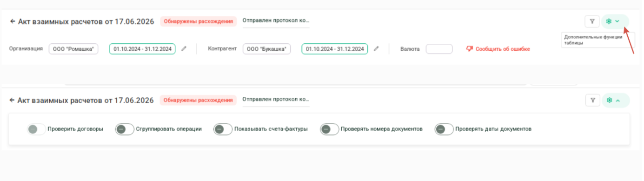
Task: Click the act title in the toggles panel
Action: coord(86,100)
